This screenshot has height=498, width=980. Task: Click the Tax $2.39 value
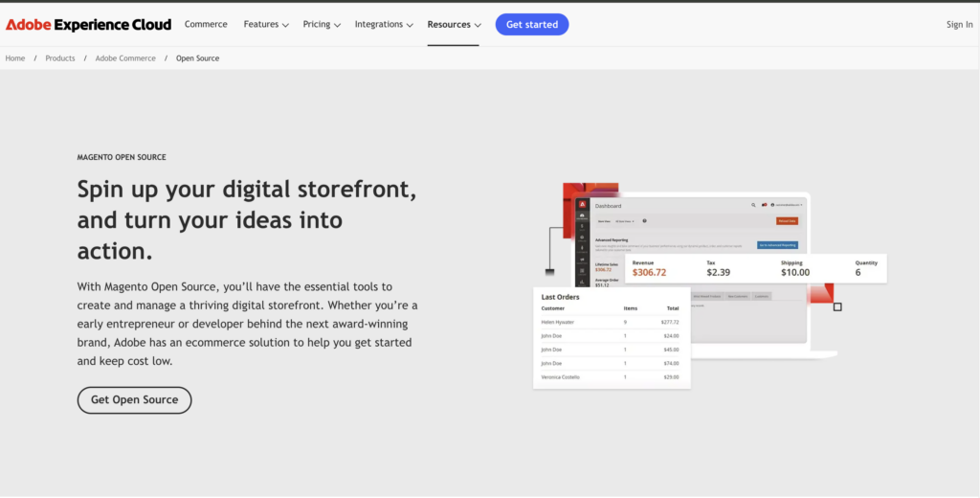tap(718, 272)
